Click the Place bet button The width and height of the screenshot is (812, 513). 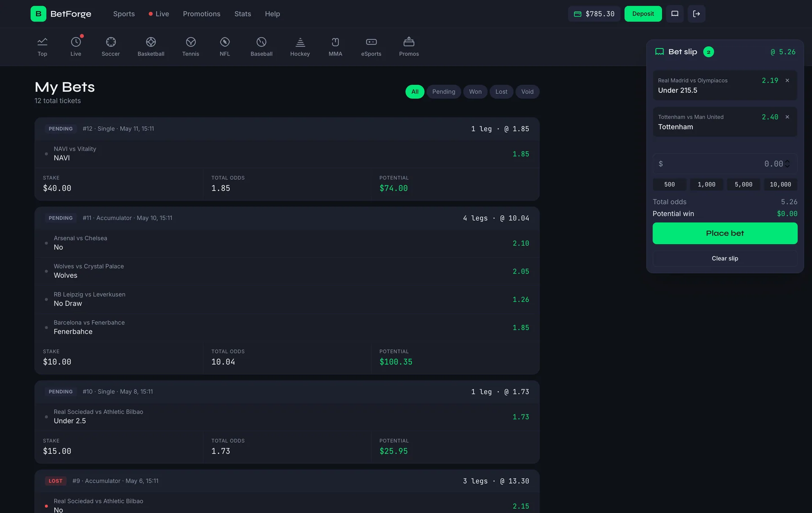[725, 233]
